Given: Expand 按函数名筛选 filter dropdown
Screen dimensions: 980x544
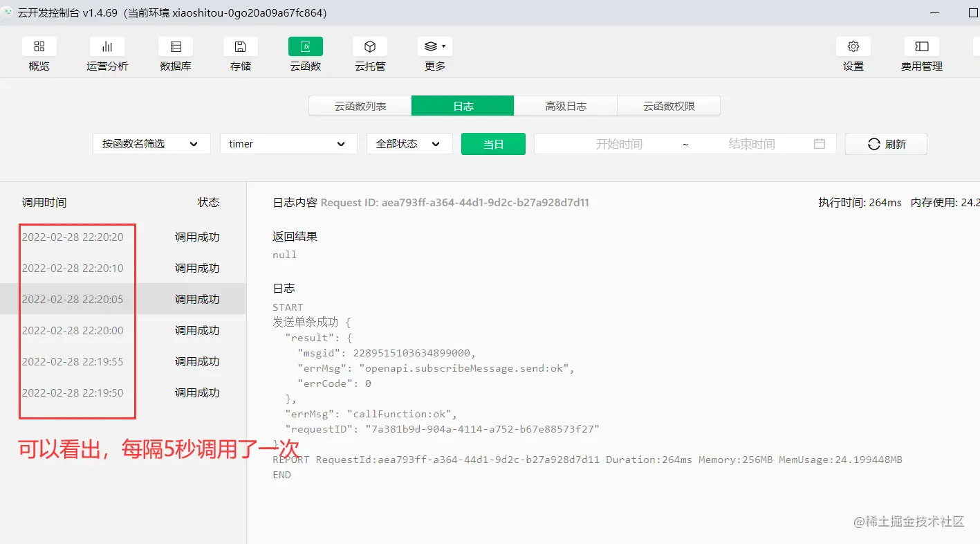Looking at the screenshot, I should [151, 144].
